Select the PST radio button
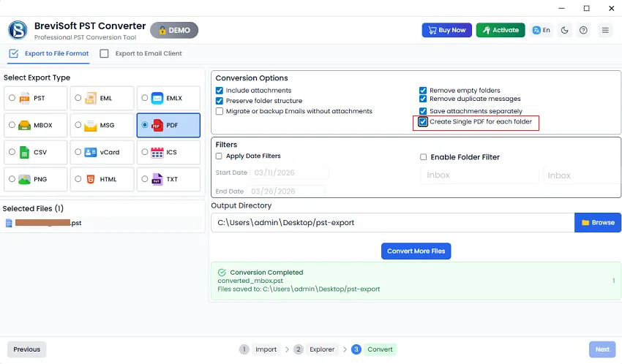This screenshot has width=622, height=364. click(x=12, y=97)
